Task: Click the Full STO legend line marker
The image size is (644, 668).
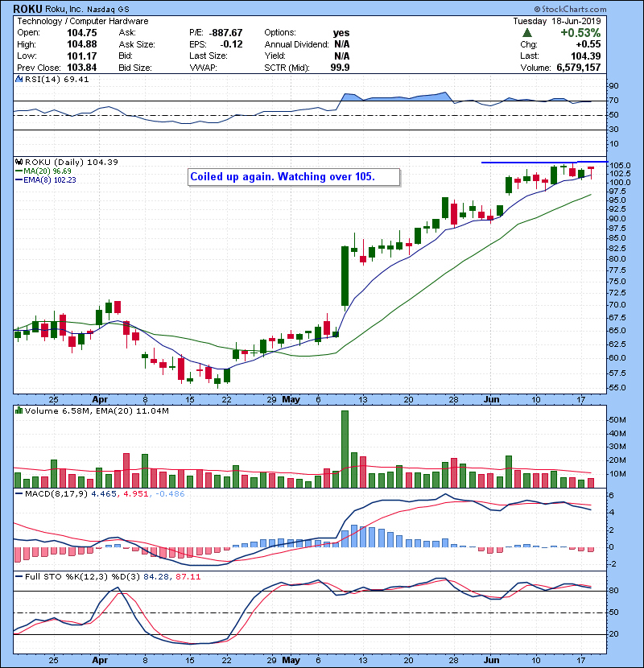Action: coord(19,576)
